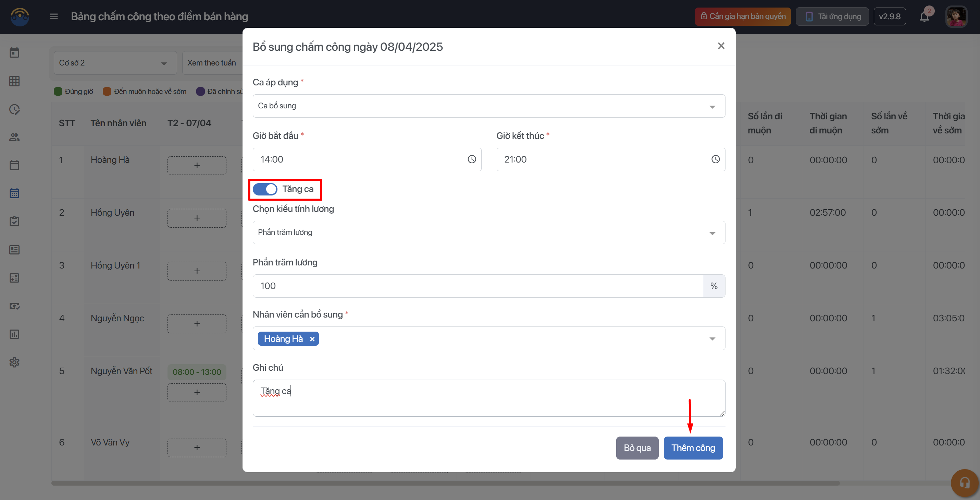Viewport: 980px width, 500px height.
Task: Open the notification bell
Action: (924, 17)
